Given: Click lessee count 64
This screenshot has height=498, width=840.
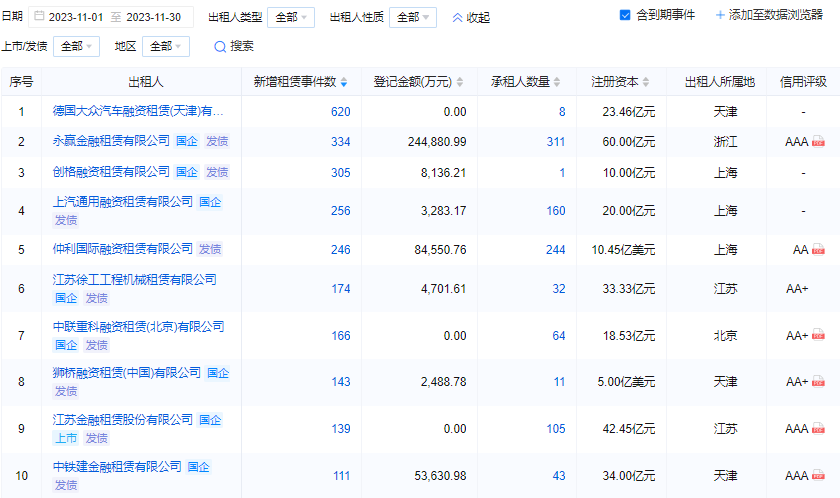Looking at the screenshot, I should click(559, 336).
